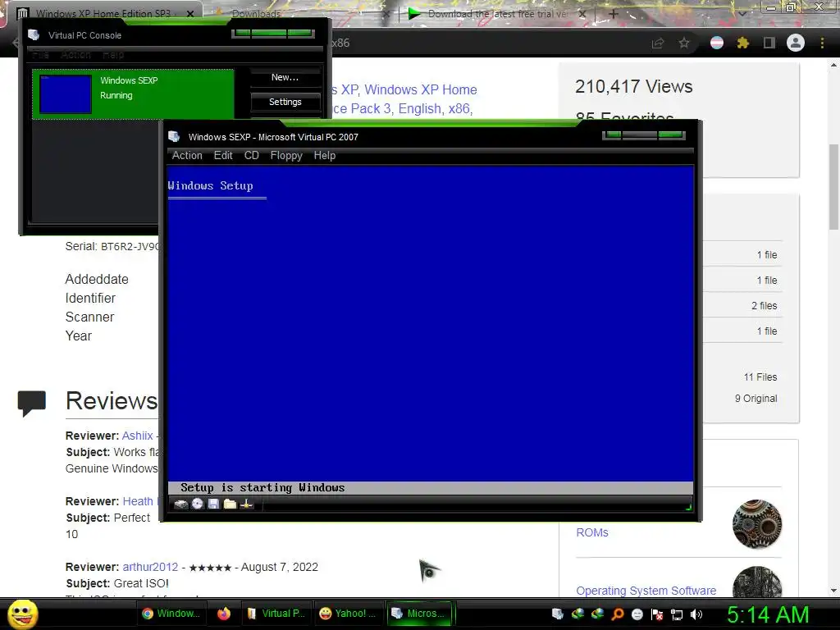
Task: Click the Yahoo! taskbar button
Action: click(x=347, y=614)
